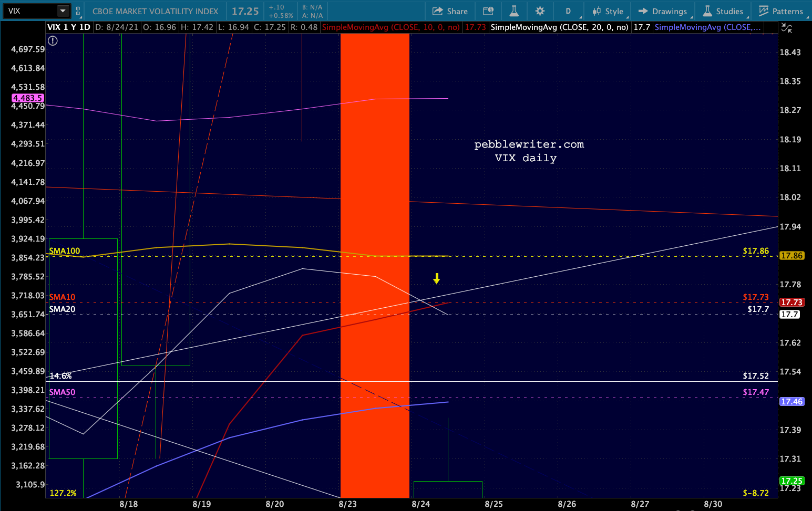Open the Studies menu
The width and height of the screenshot is (812, 511).
(x=723, y=11)
